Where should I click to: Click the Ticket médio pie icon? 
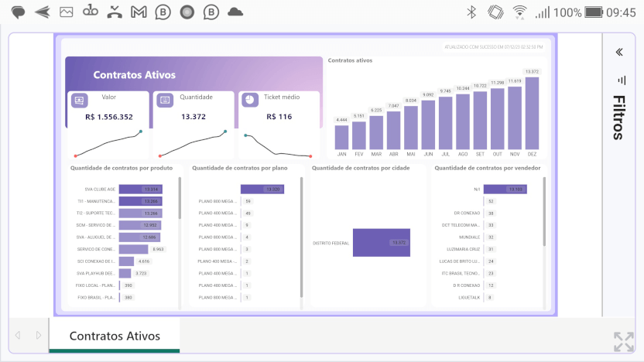coord(249,101)
